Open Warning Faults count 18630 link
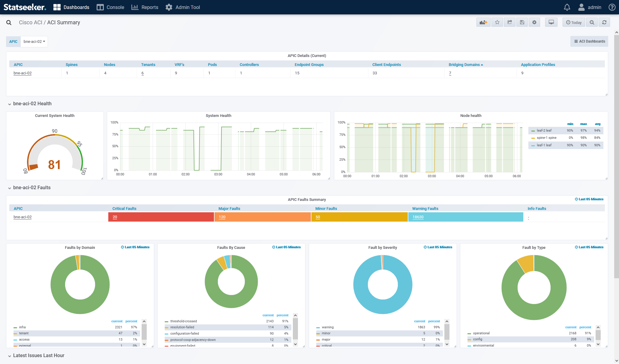The width and height of the screenshot is (619, 364). [418, 217]
